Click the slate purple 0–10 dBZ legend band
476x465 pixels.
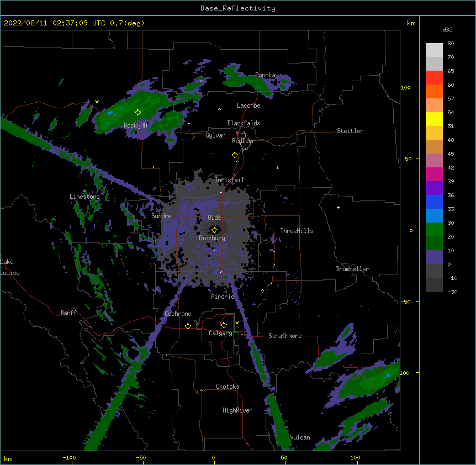[434, 257]
